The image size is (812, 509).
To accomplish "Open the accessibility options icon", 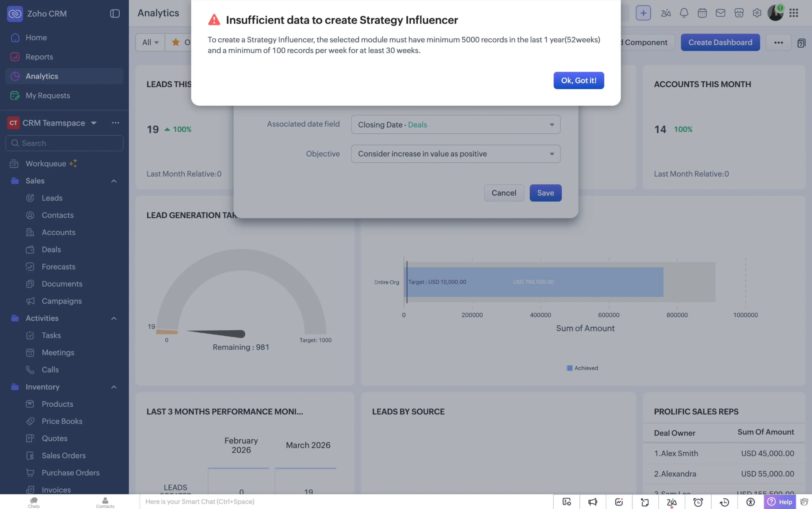I will tap(750, 502).
